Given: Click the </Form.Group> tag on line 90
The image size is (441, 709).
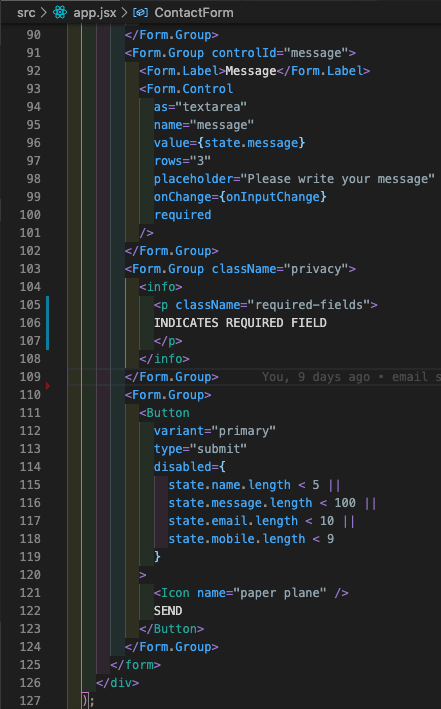Looking at the screenshot, I should [x=172, y=35].
